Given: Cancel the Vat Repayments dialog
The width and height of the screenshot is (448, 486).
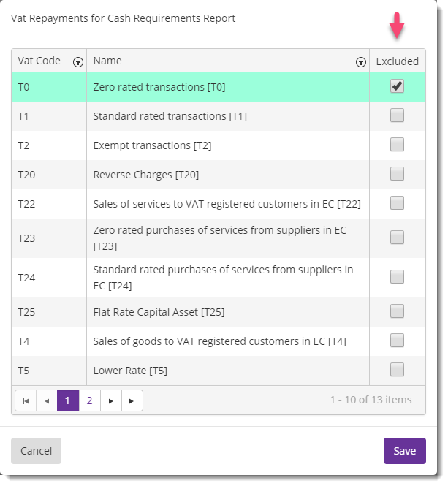Looking at the screenshot, I should 36,451.
